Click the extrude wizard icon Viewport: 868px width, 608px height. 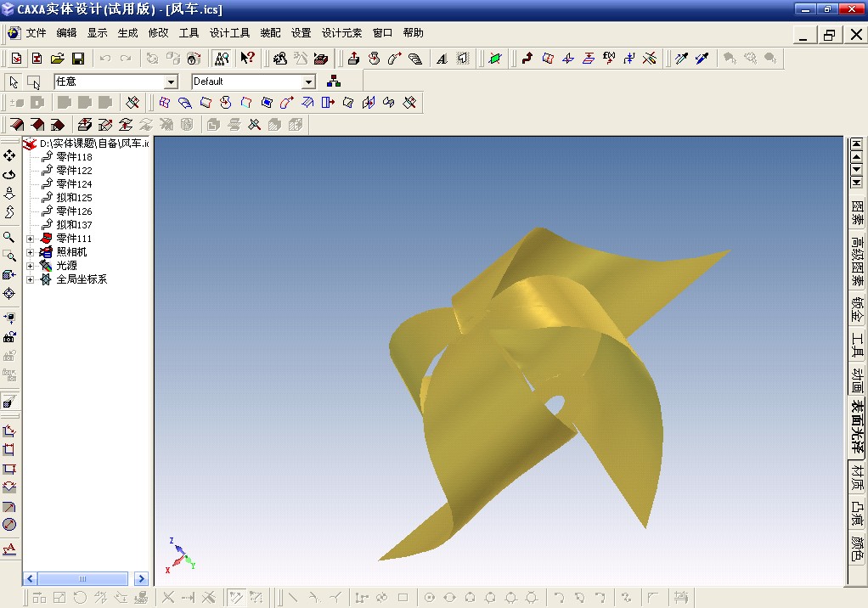coord(353,58)
